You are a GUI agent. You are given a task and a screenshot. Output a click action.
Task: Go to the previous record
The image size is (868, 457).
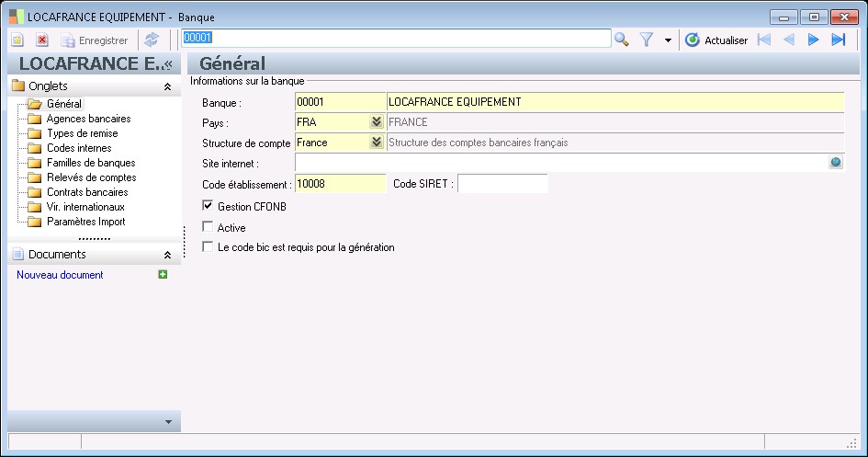click(788, 40)
